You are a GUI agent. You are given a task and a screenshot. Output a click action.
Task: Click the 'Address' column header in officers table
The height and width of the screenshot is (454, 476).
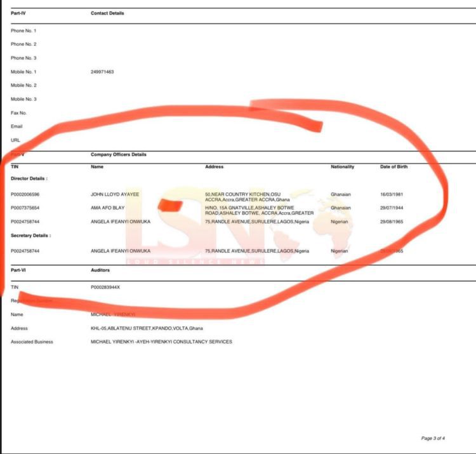pos(214,167)
